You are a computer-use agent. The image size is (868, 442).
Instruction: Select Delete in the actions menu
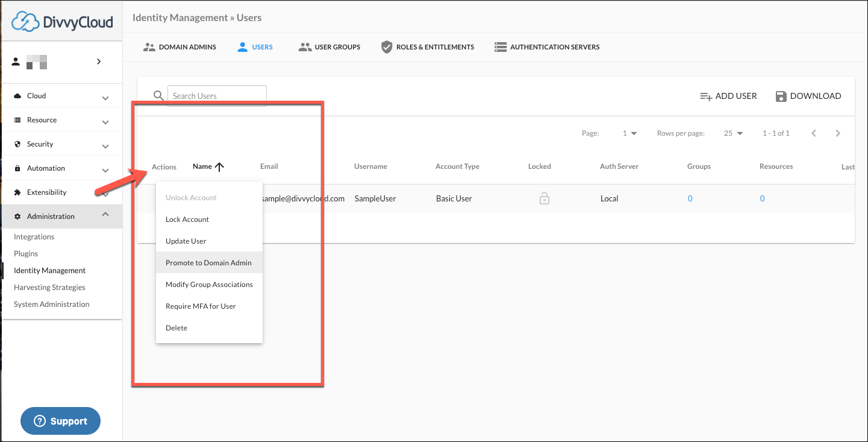(x=209, y=328)
